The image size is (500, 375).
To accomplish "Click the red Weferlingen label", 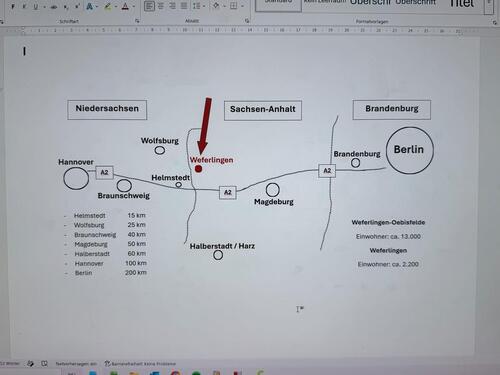I will tap(211, 160).
